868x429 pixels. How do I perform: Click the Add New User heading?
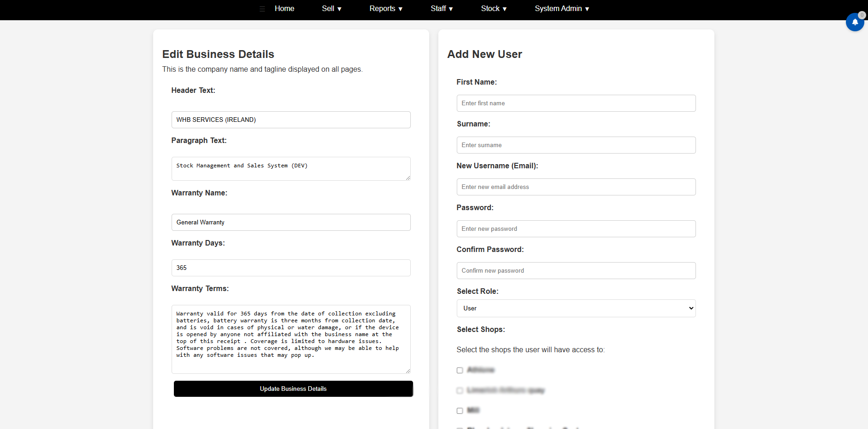pyautogui.click(x=484, y=54)
